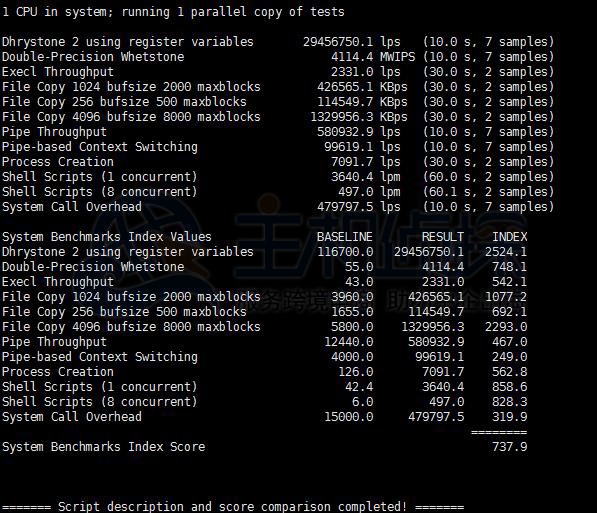The width and height of the screenshot is (597, 513).
Task: Click the baseline value 43.0
Action: 359,282
